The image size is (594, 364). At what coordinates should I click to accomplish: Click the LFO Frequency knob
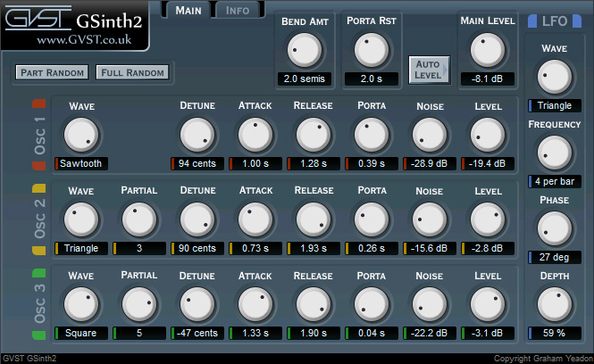[555, 153]
